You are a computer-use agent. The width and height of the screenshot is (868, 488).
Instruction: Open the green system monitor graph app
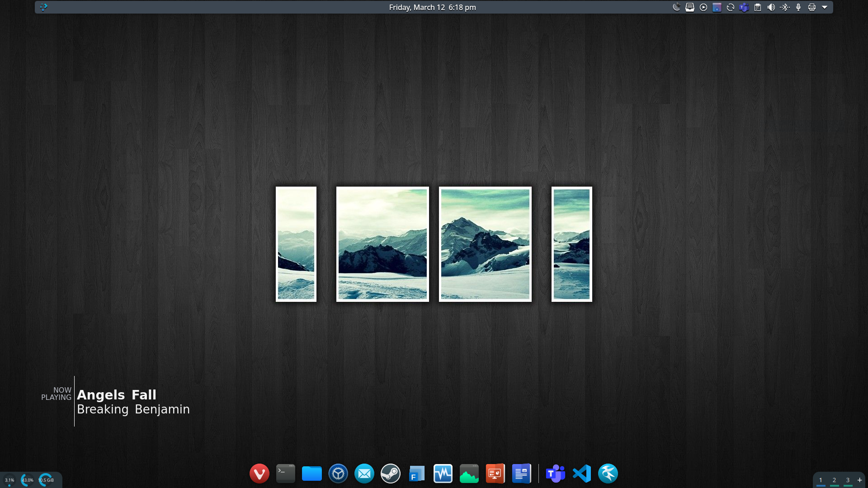[469, 474]
